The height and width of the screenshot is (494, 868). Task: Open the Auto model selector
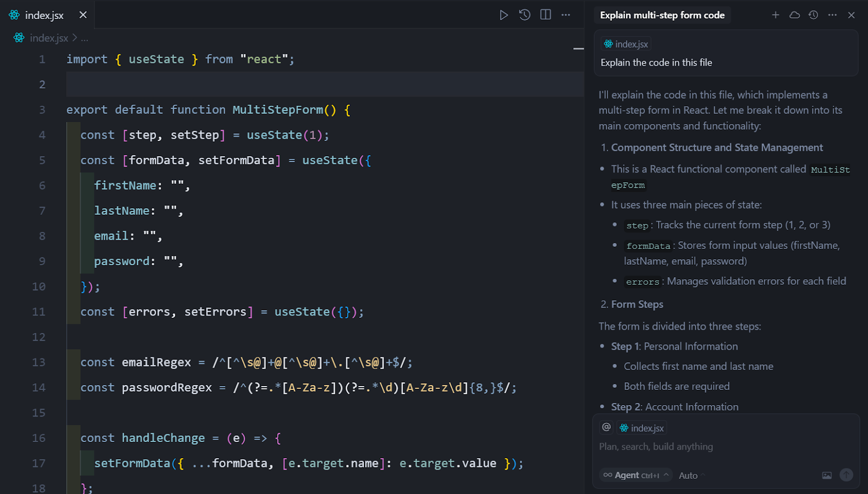[688, 475]
